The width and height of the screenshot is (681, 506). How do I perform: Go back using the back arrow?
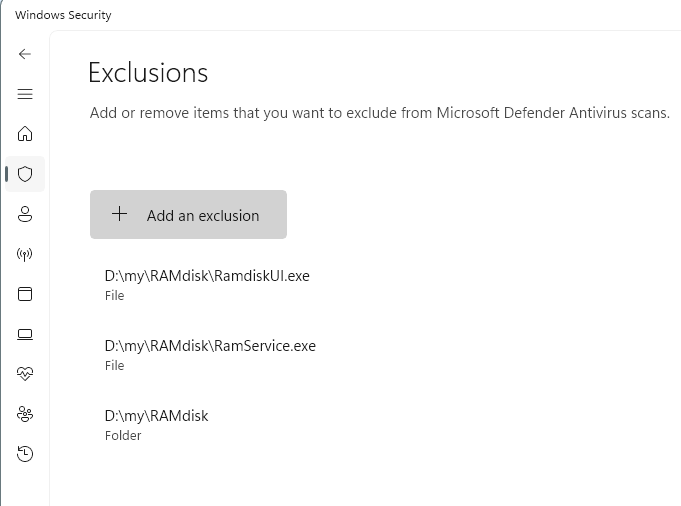25,54
